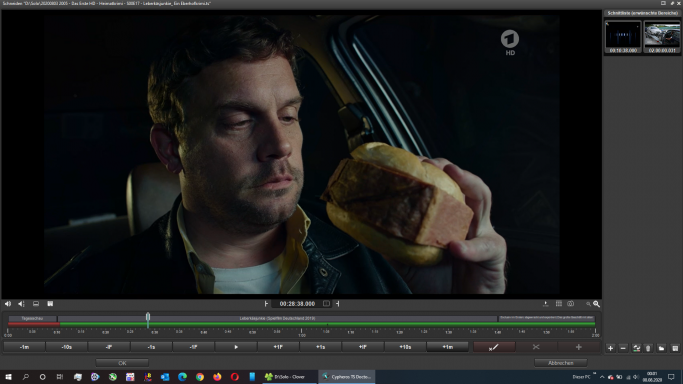The image size is (683, 384).
Task: Zoom out timeline with small magnifier
Action: pos(588,304)
